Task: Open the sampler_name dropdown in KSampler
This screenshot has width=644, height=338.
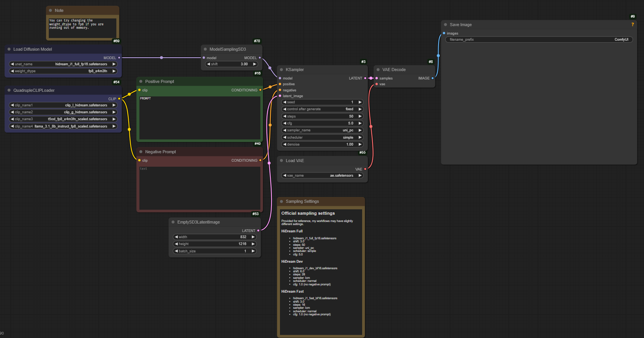Action: (322, 130)
